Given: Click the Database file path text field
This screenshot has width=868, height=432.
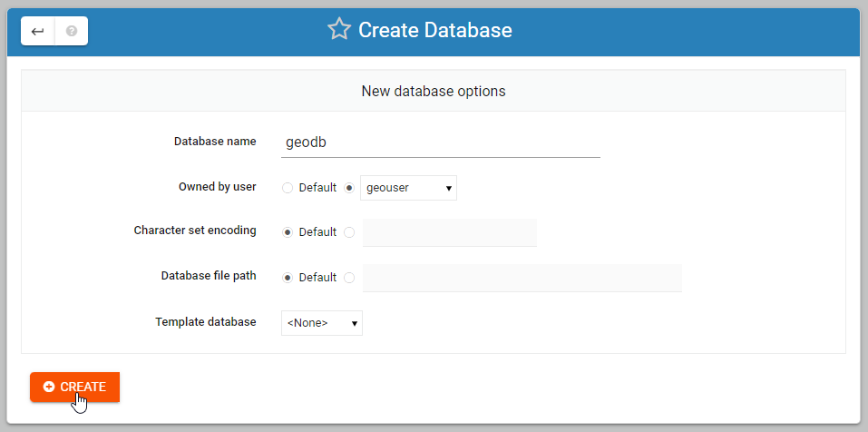Looking at the screenshot, I should coord(522,278).
